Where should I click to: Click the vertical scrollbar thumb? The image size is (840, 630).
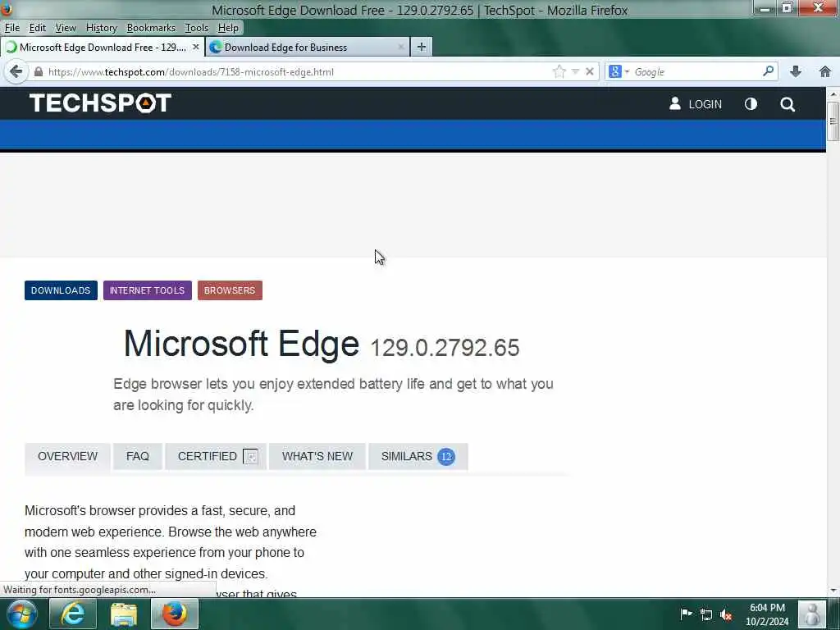[x=833, y=121]
